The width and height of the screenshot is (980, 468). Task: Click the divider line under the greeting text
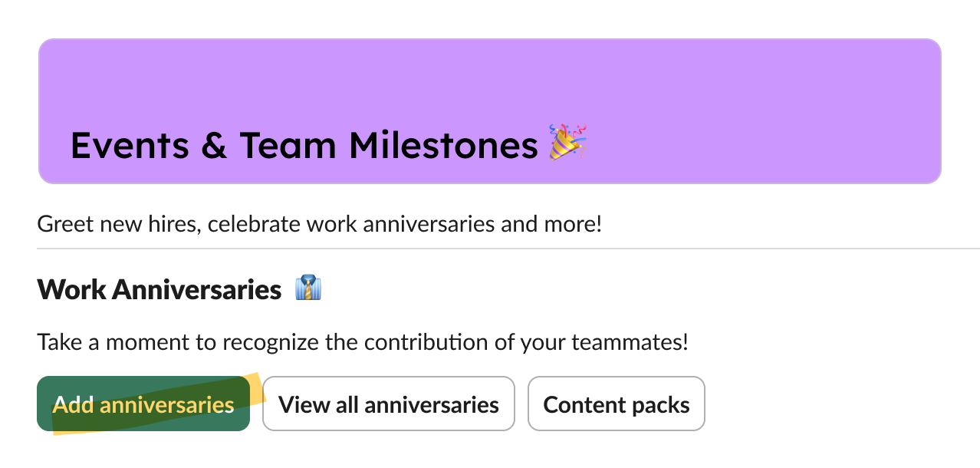pyautogui.click(x=490, y=247)
